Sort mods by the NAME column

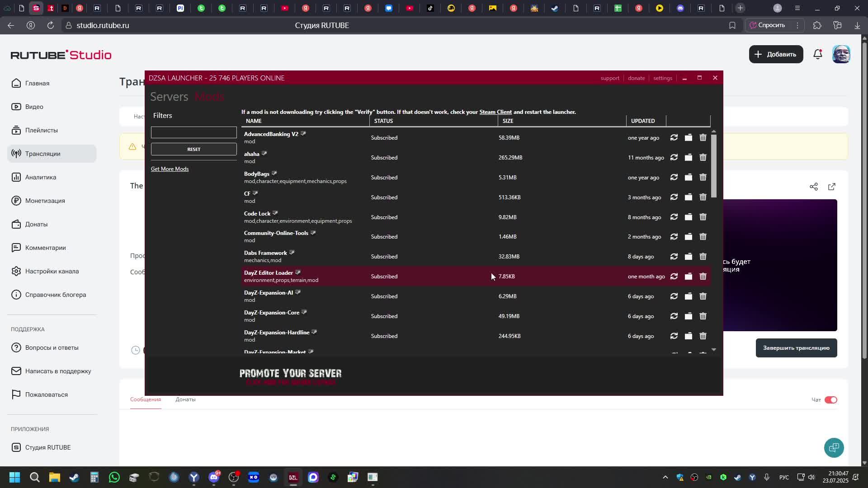[x=305, y=121]
